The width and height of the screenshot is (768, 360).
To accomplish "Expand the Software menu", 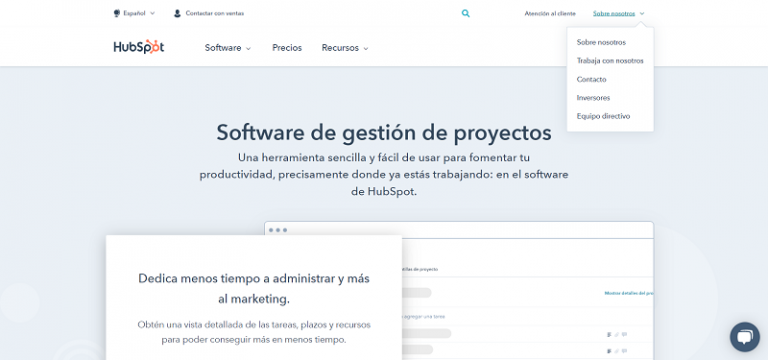I will (x=228, y=48).
